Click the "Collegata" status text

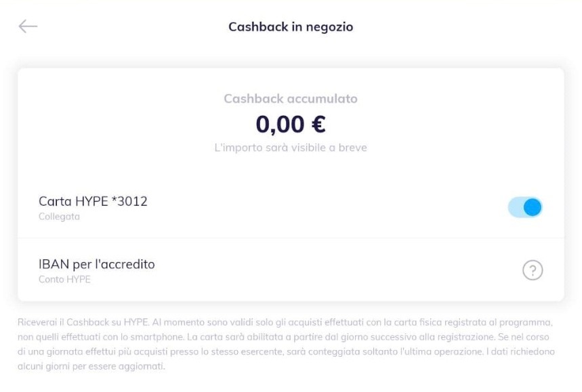(x=59, y=217)
